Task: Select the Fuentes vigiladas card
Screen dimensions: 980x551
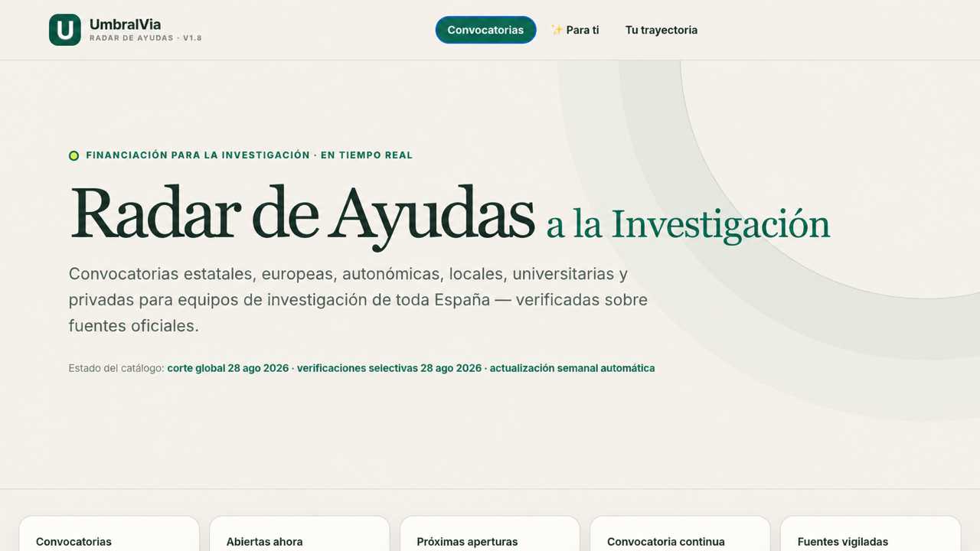Action: tap(871, 533)
